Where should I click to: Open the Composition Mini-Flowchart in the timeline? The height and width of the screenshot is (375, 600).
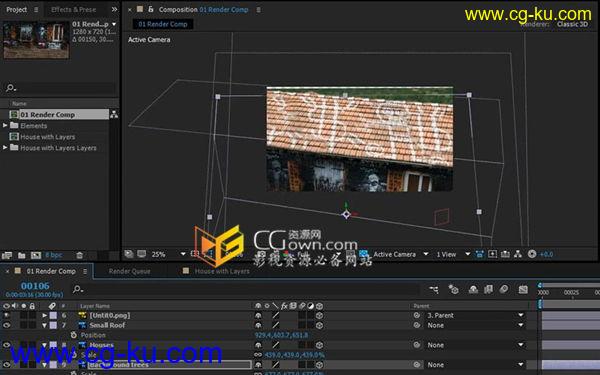[x=434, y=290]
